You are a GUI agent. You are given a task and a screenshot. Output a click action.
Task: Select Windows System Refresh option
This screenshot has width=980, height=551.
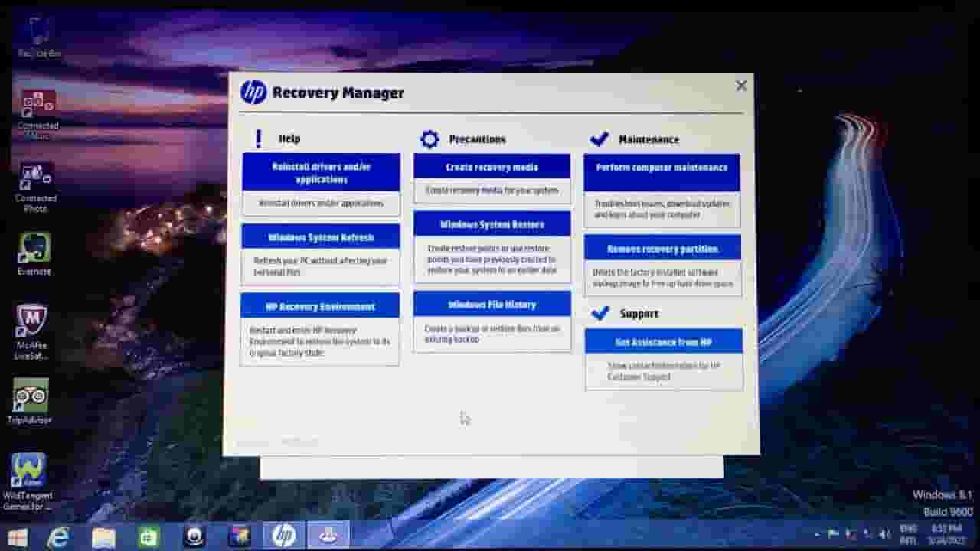(x=321, y=237)
